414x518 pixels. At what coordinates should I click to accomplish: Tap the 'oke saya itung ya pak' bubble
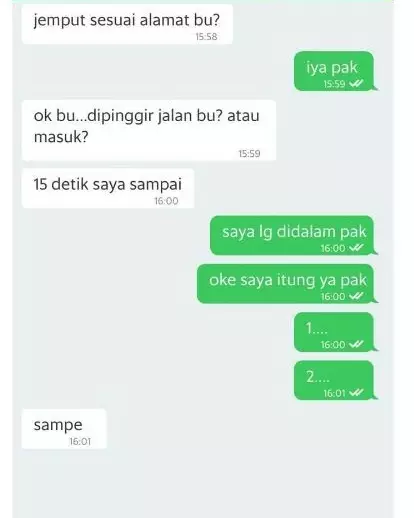[x=285, y=284]
